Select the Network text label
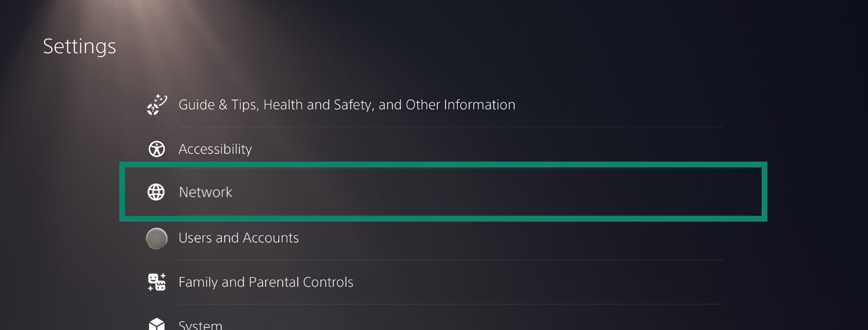Screen dimensions: 868x330 pyautogui.click(x=206, y=192)
